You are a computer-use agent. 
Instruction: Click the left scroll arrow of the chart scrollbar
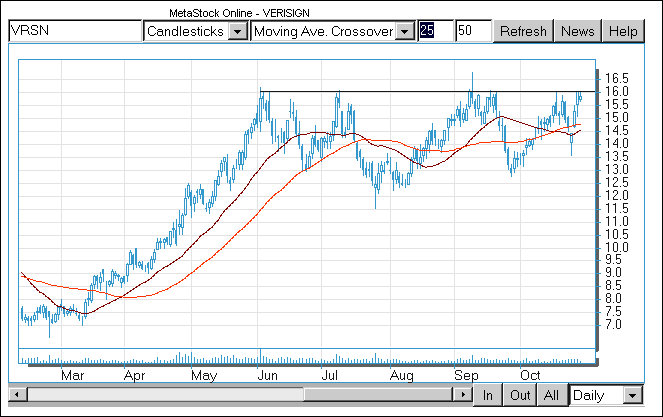tap(17, 395)
